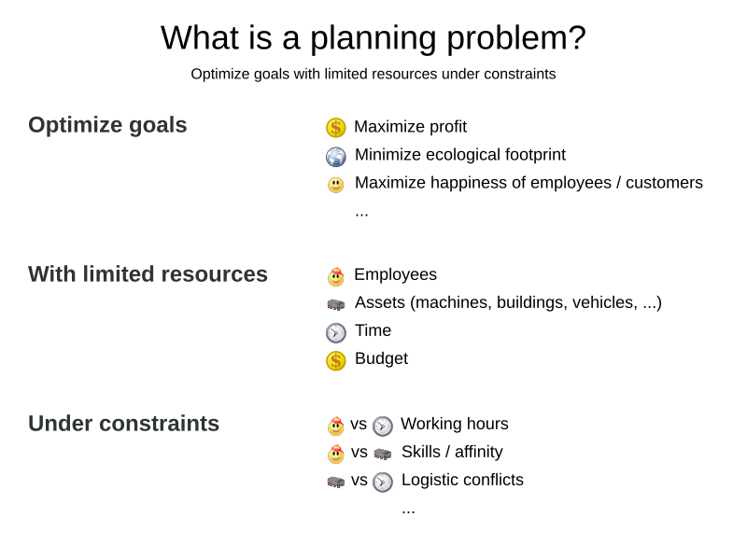Select the worker icon in the Skills / affinity row
The height and width of the screenshot is (560, 747).
click(336, 454)
